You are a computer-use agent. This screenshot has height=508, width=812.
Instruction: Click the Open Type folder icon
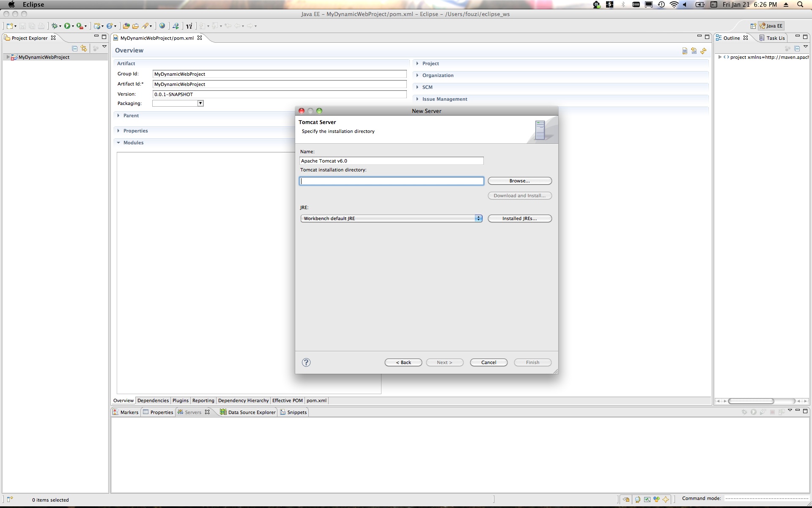click(x=126, y=26)
